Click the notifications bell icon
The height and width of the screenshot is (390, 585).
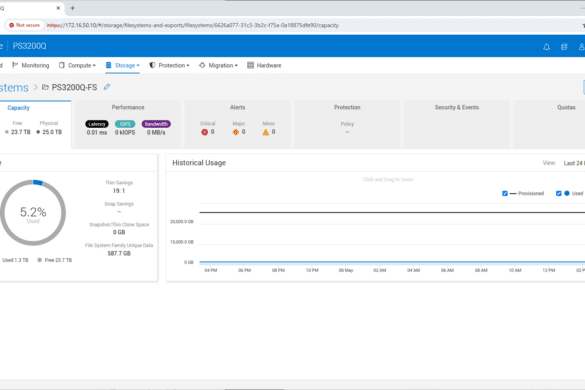[546, 47]
